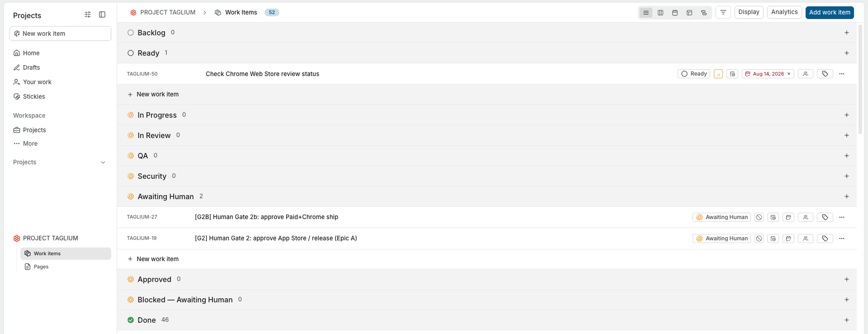
Task: Open more options for TAGLIUM-50
Action: 842,74
